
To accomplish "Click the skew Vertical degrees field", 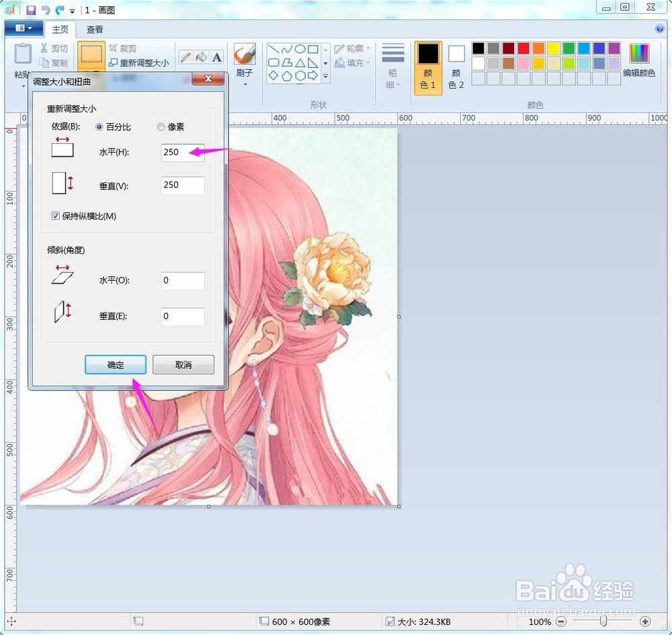I will 183,316.
